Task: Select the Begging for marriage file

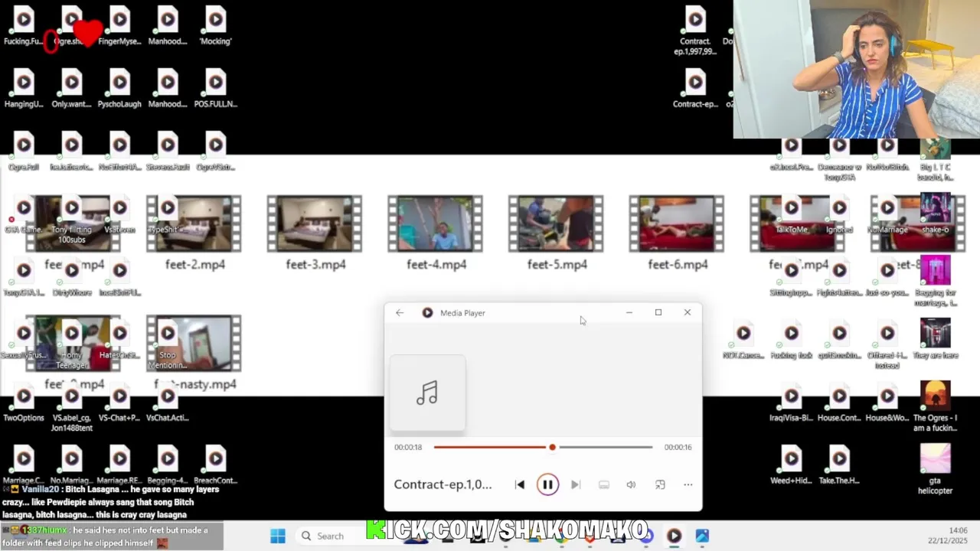Action: click(x=935, y=282)
